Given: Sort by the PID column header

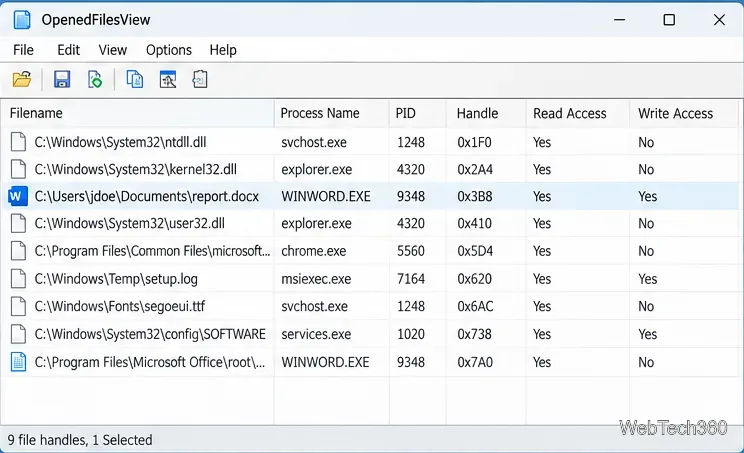Looking at the screenshot, I should point(418,113).
